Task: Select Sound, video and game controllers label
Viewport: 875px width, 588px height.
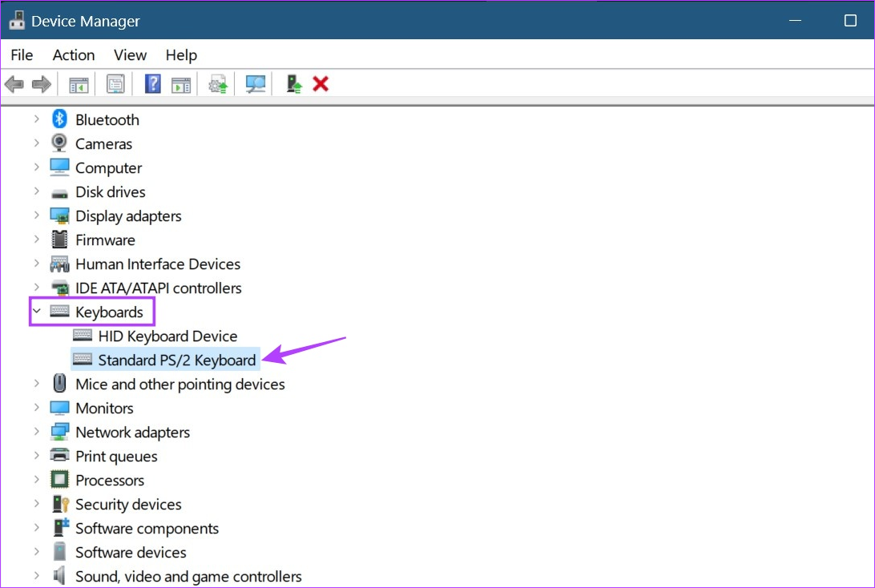Action: (x=188, y=576)
